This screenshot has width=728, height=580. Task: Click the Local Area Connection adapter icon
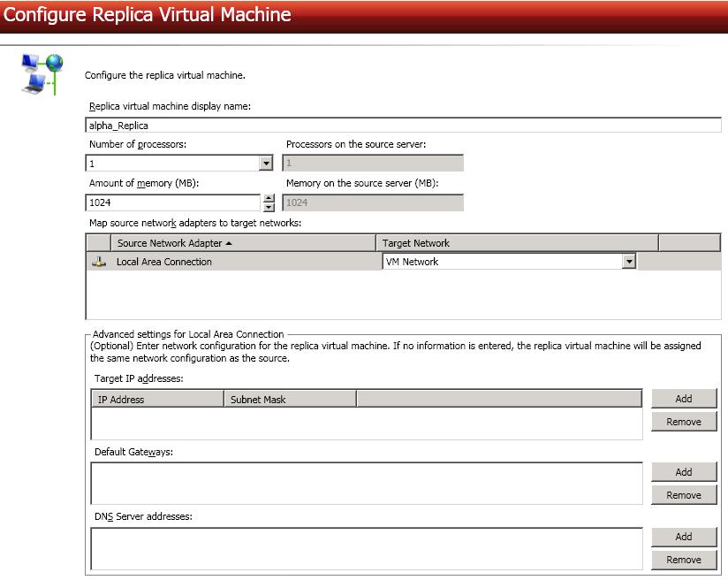click(99, 262)
